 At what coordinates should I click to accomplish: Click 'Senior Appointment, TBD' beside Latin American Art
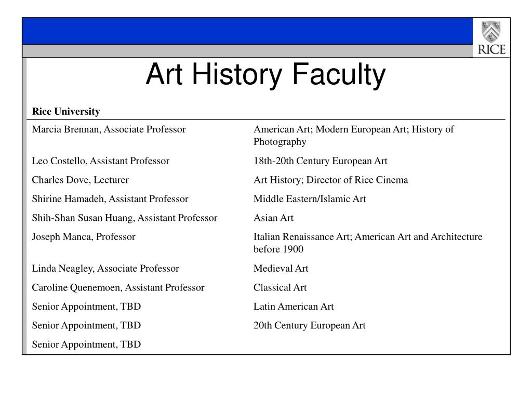pyautogui.click(x=86, y=307)
